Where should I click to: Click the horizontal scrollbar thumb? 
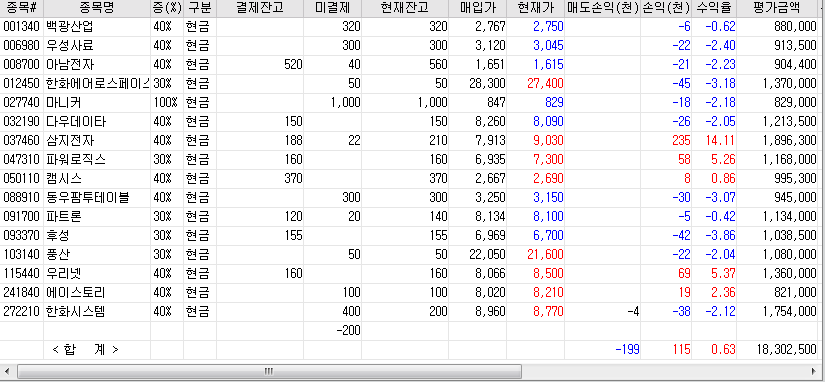269,371
